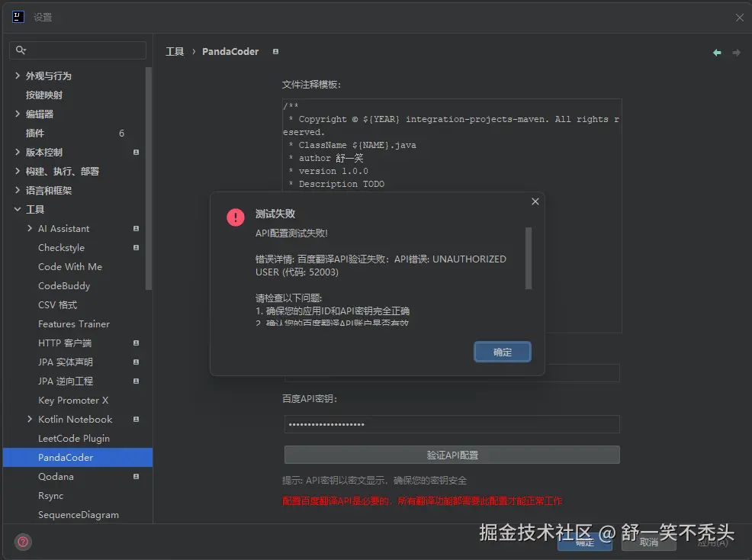Viewport: 752px width, 560px height.
Task: Click the hint text 'API密钥以密文显示'
Action: point(347,481)
